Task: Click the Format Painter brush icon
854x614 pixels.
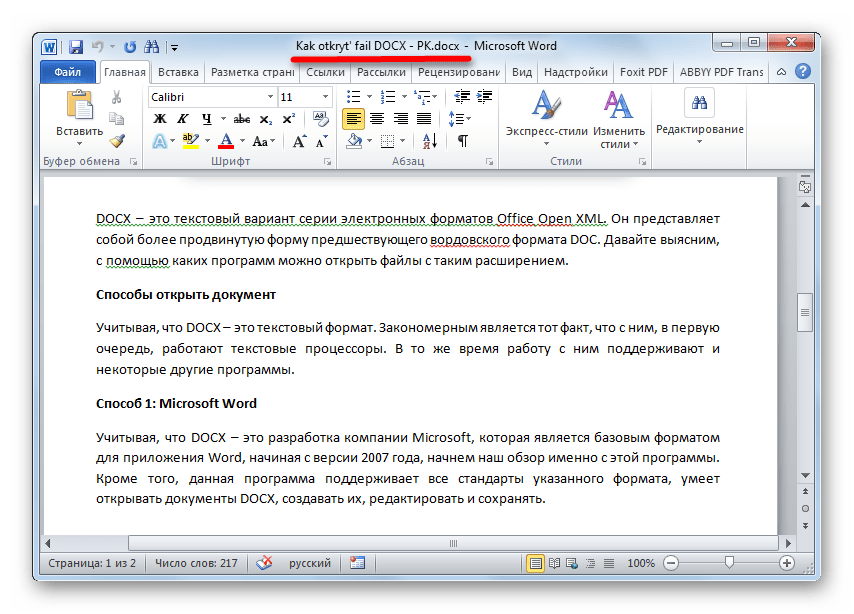Action: 117,141
